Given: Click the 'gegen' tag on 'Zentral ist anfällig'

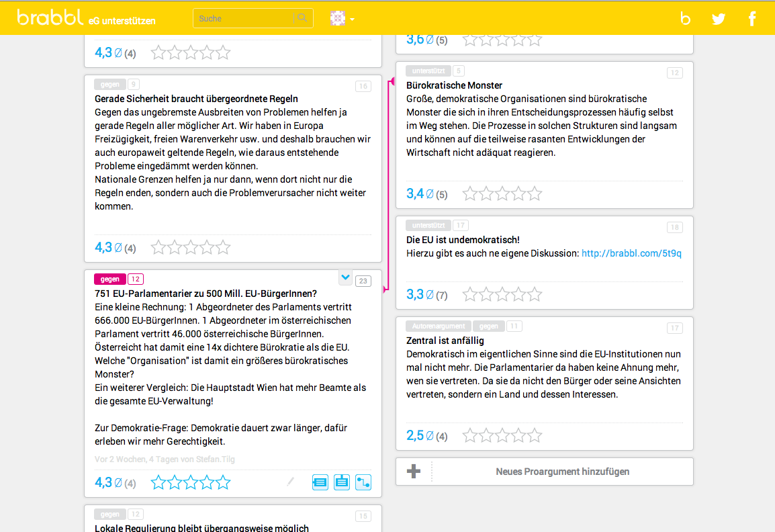Looking at the screenshot, I should click(489, 326).
